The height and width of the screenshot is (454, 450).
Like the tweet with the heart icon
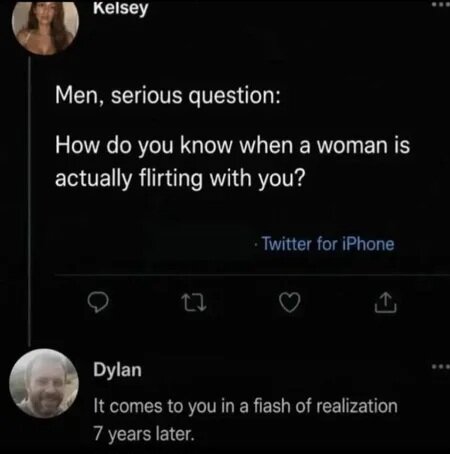[289, 302]
